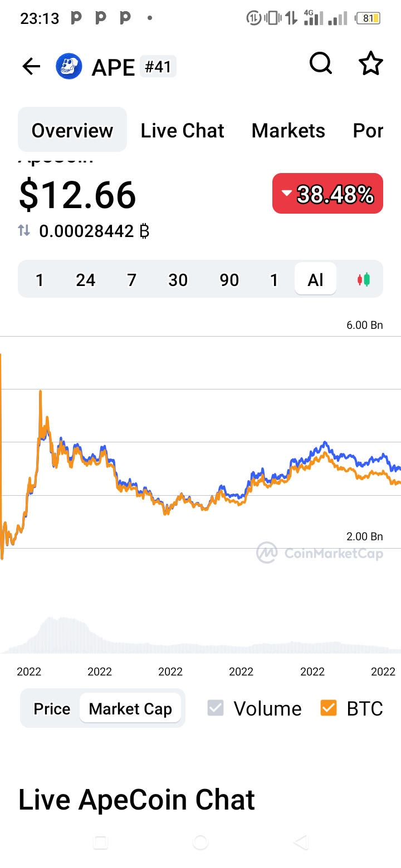Viewport: 401px width, 868px height.
Task: Select the 24 hour range button
Action: (86, 279)
